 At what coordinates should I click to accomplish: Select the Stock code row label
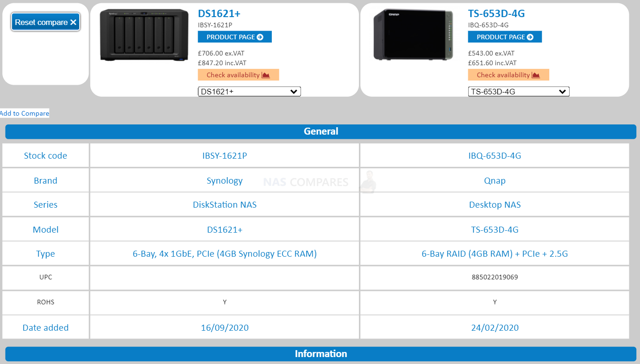45,155
